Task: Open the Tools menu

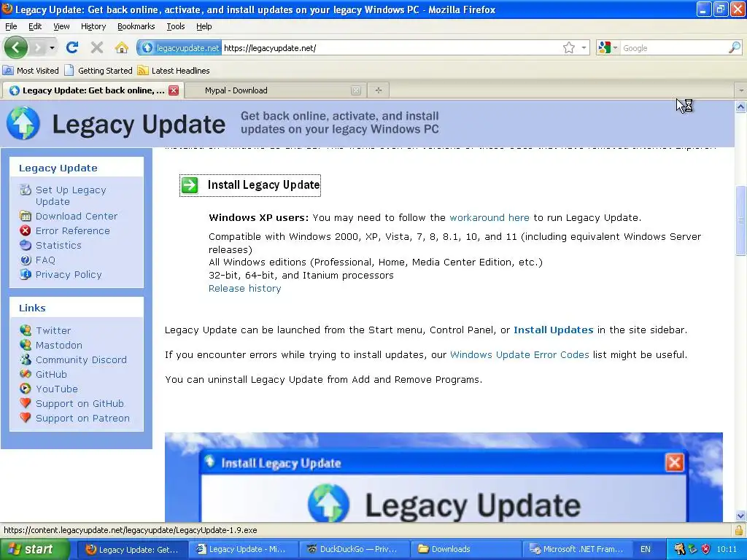Action: pos(175,26)
